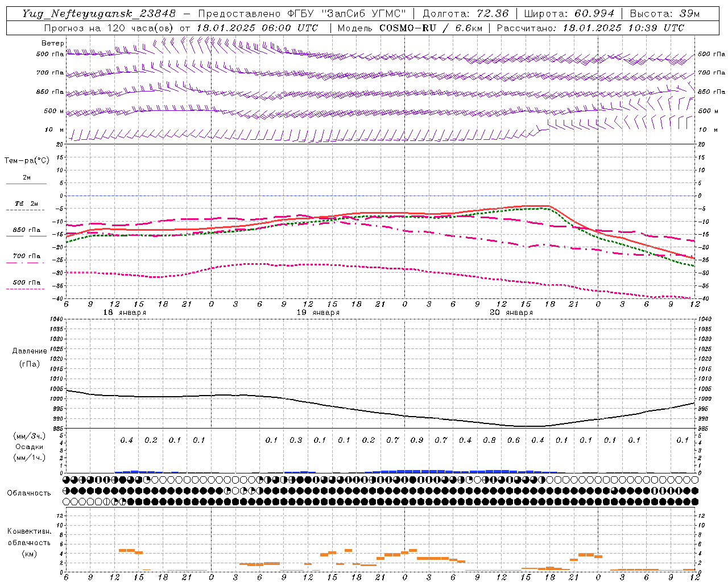Click the Ветер wind panel label

53,43
